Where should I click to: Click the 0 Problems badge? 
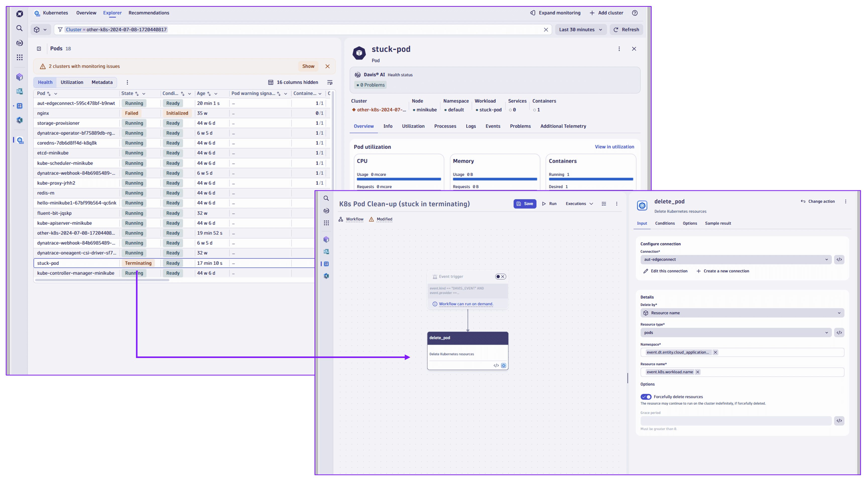click(370, 85)
